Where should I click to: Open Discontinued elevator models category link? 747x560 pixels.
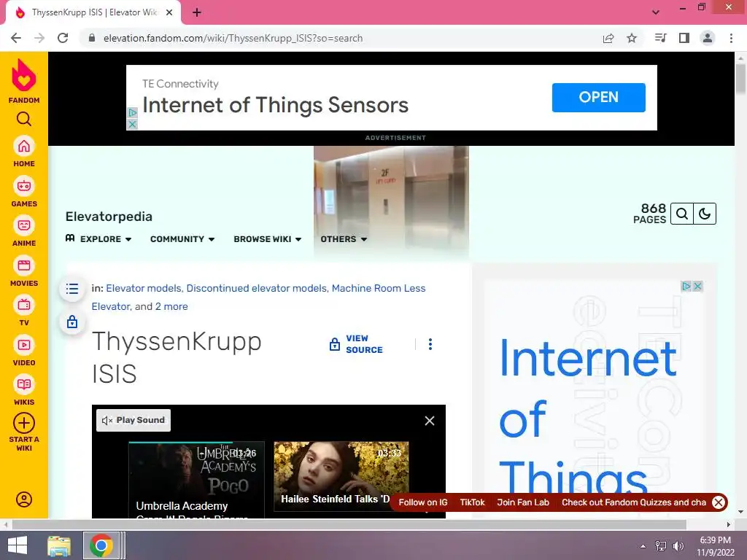tap(256, 288)
